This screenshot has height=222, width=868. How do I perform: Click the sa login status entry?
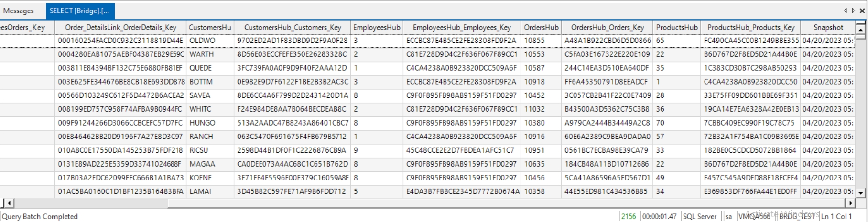click(728, 216)
